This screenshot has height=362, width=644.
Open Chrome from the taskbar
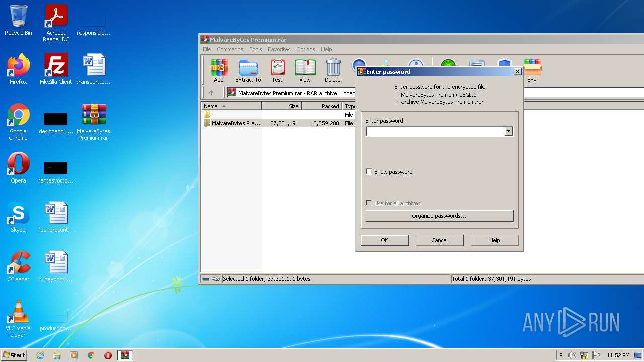[91, 355]
